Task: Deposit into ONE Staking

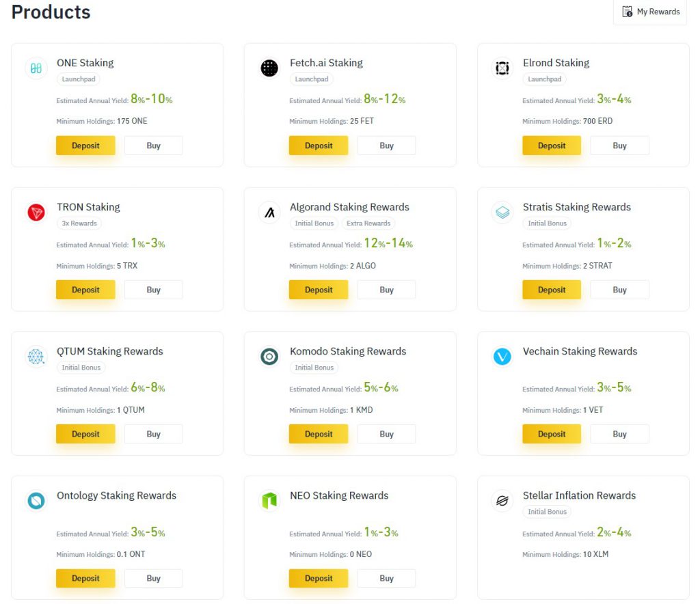Action: (x=85, y=146)
